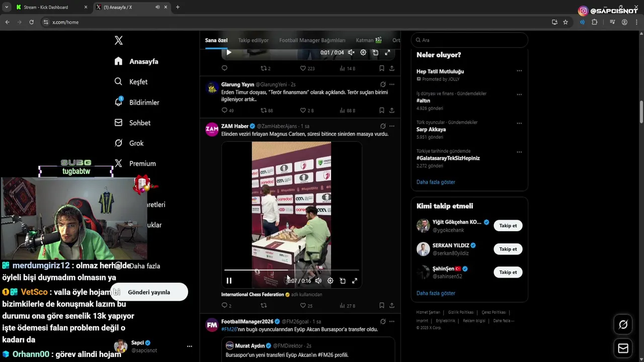This screenshot has height=362, width=644.
Task: Bookmark the ZAM Haber post
Action: 382,305
